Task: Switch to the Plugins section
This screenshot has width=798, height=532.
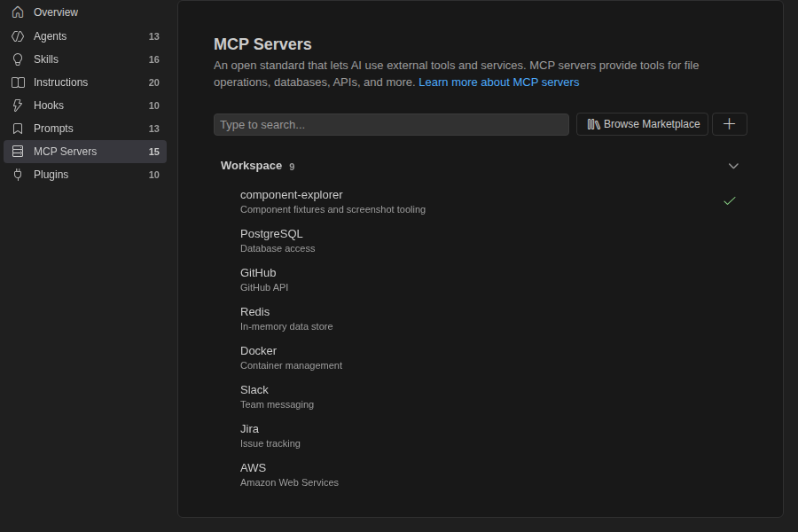Action: (85, 175)
